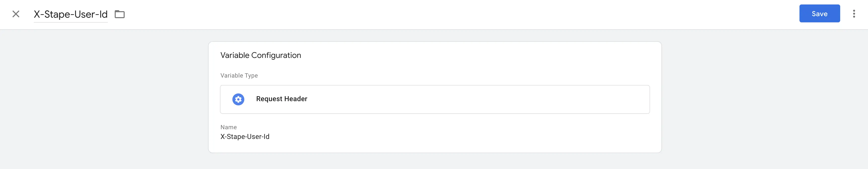Select the X-Stape-User-Id header name value
The width and height of the screenshot is (868, 169).
coord(245,137)
